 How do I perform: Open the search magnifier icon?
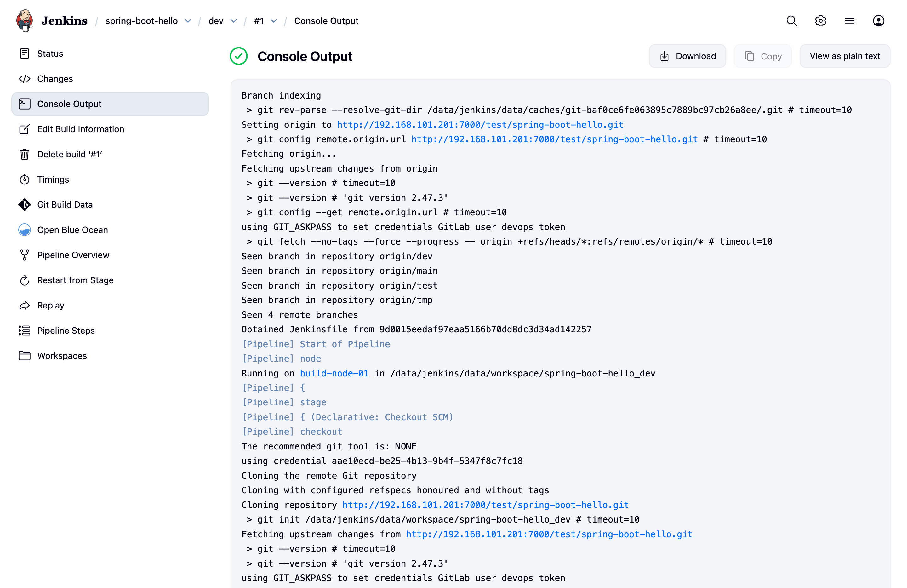(x=791, y=20)
